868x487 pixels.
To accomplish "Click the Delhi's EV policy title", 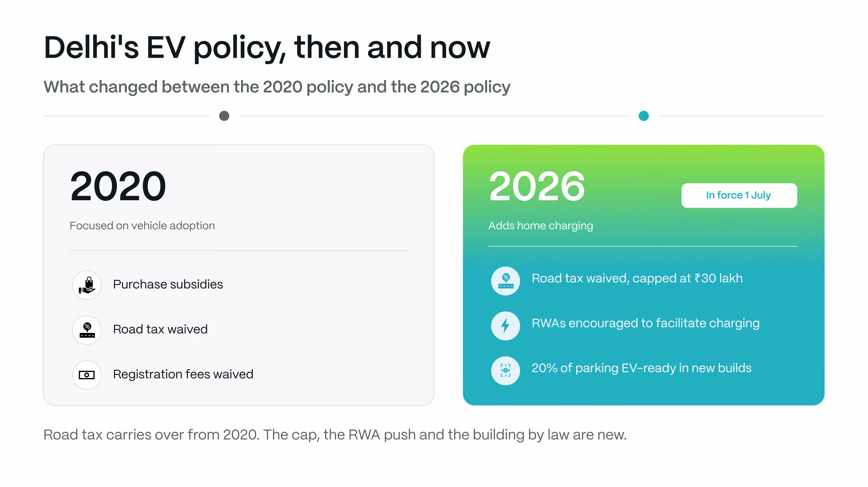I will 267,48.
